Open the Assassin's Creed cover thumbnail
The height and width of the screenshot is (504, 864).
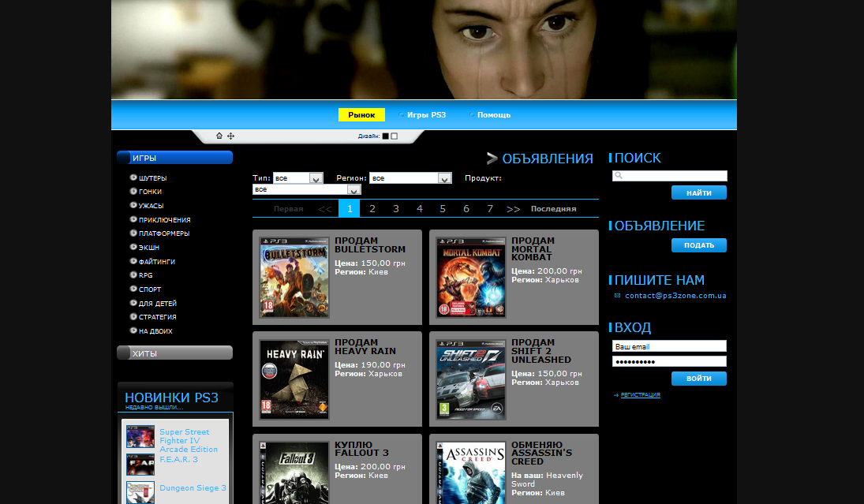click(x=470, y=472)
